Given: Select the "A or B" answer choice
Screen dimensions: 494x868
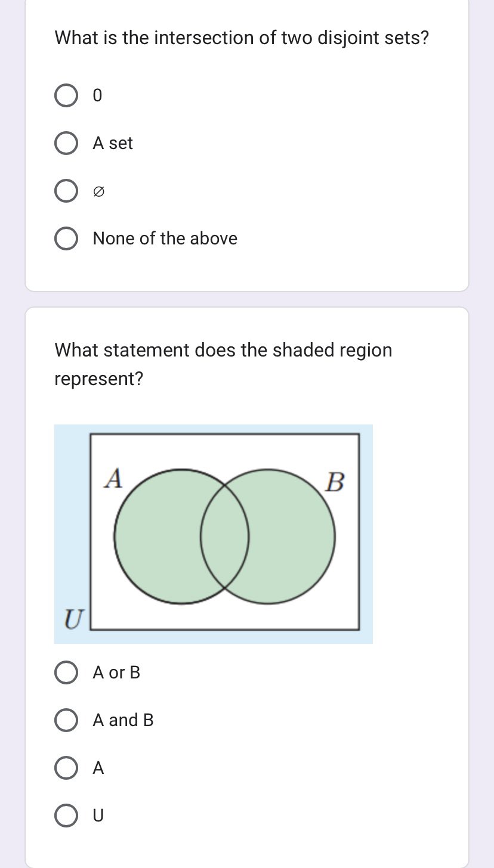Looking at the screenshot, I should pyautogui.click(x=66, y=672).
